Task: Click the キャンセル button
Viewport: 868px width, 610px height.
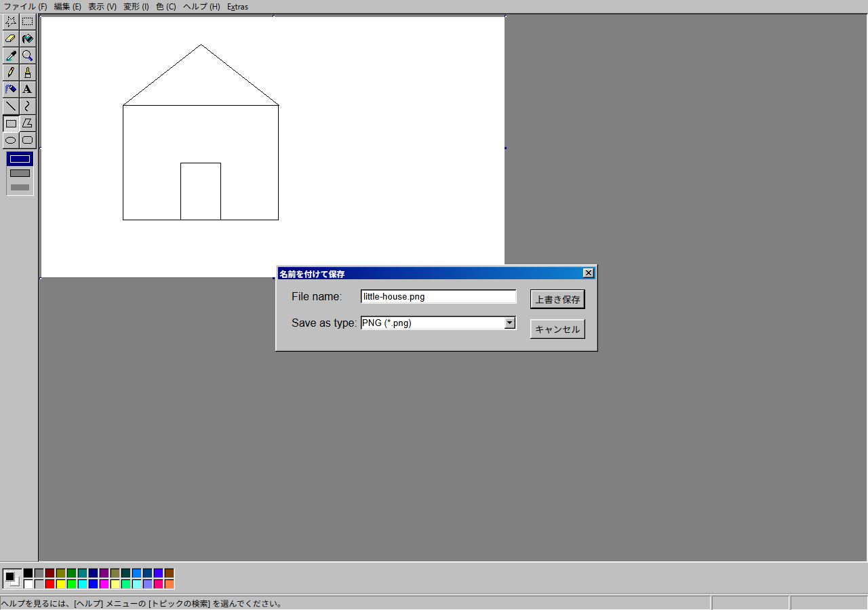Action: coord(557,329)
